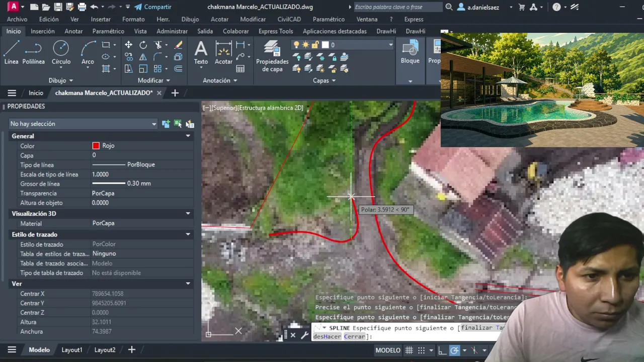The image size is (644, 362).
Task: Select the Polilínea tool
Action: 33,53
